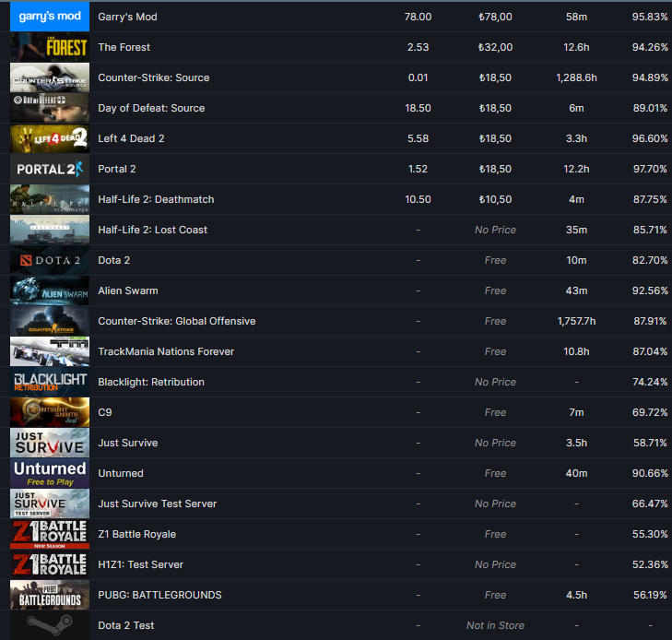This screenshot has height=640, width=672.
Task: Select TrackMania Nations Forever thumbnail
Action: 50,351
